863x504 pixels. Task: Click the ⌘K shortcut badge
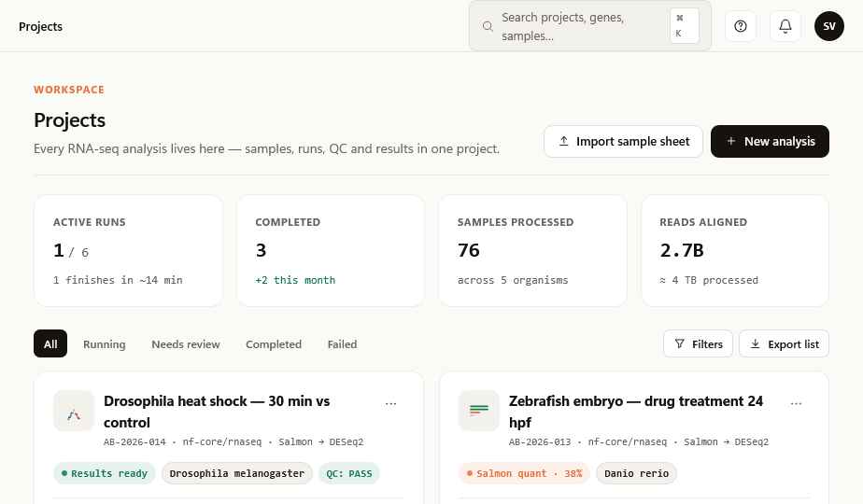click(684, 26)
